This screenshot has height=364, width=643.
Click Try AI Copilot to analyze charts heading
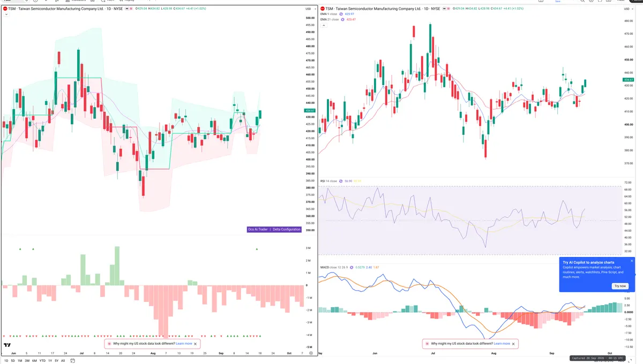(x=588, y=262)
